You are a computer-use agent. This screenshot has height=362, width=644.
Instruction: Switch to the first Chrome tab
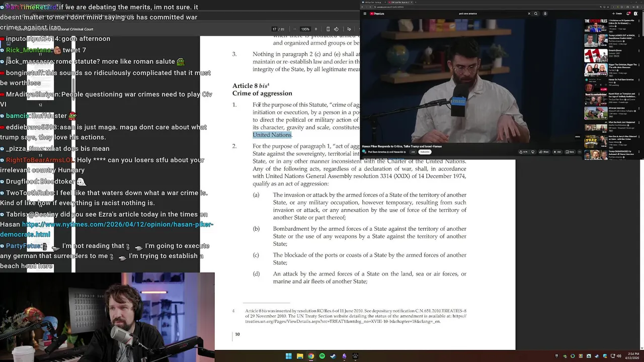(373, 2)
